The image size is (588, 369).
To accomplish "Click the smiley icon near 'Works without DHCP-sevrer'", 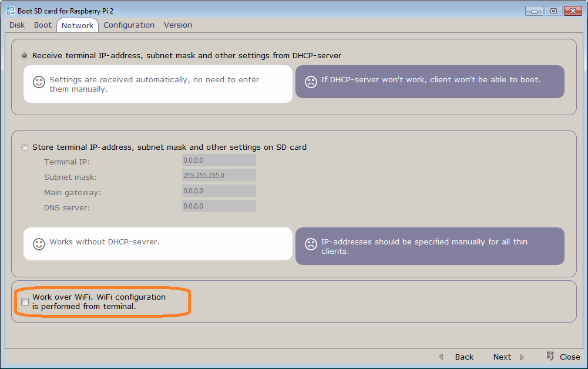I will pyautogui.click(x=39, y=243).
